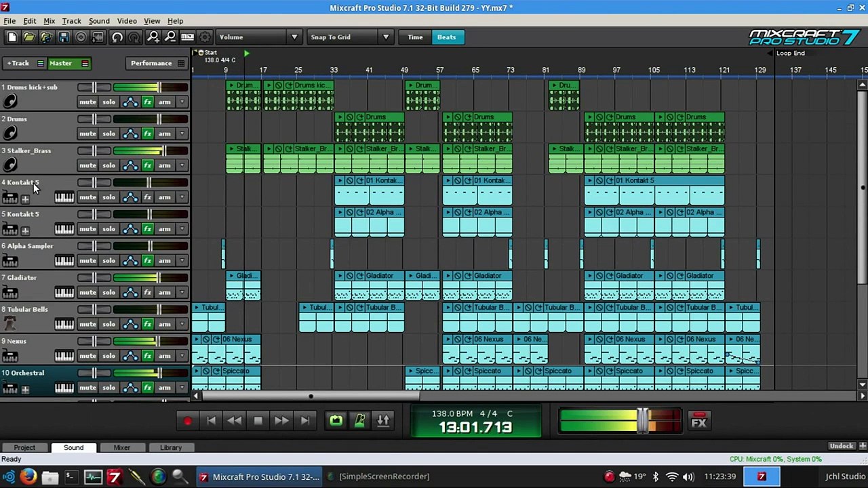Open the automation icon on the 2 Drums track
This screenshot has height=488, width=868.
(130, 134)
